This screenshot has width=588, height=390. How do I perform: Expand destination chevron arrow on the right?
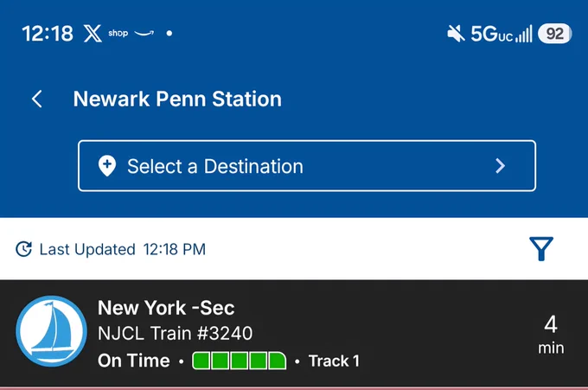501,166
